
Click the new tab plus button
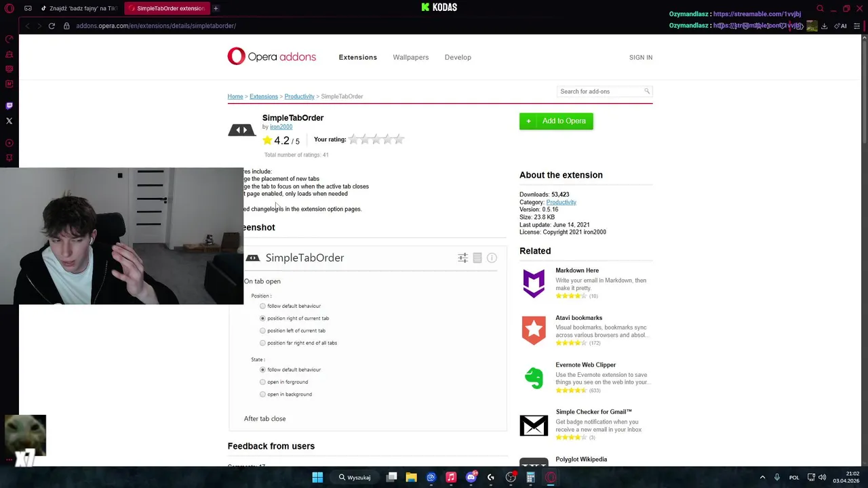(x=216, y=8)
